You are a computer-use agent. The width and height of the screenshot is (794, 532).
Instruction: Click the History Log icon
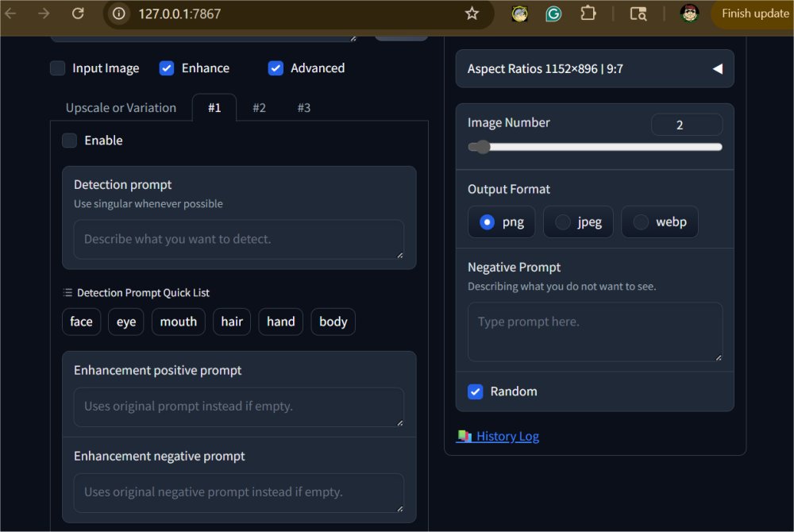463,435
